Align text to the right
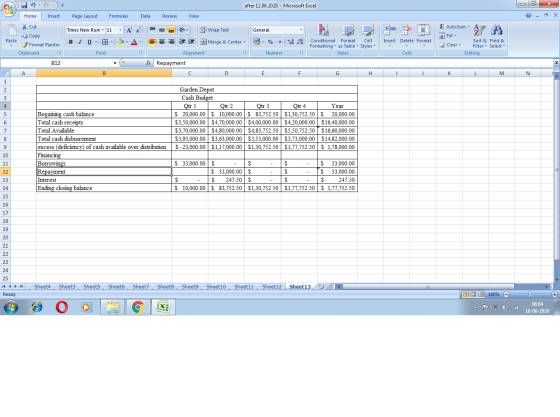The width and height of the screenshot is (560, 417). coord(171,42)
